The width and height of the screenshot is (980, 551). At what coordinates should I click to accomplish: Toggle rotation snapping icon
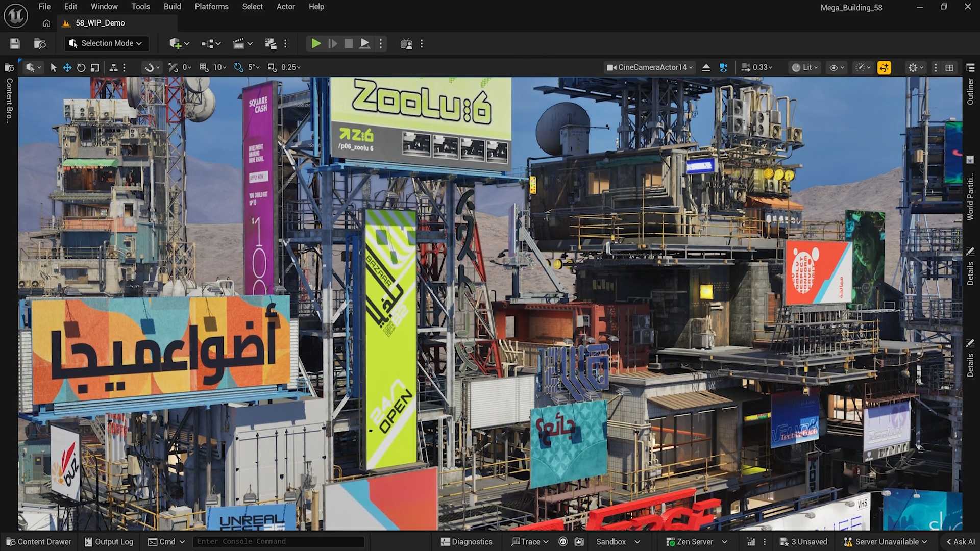click(x=238, y=67)
